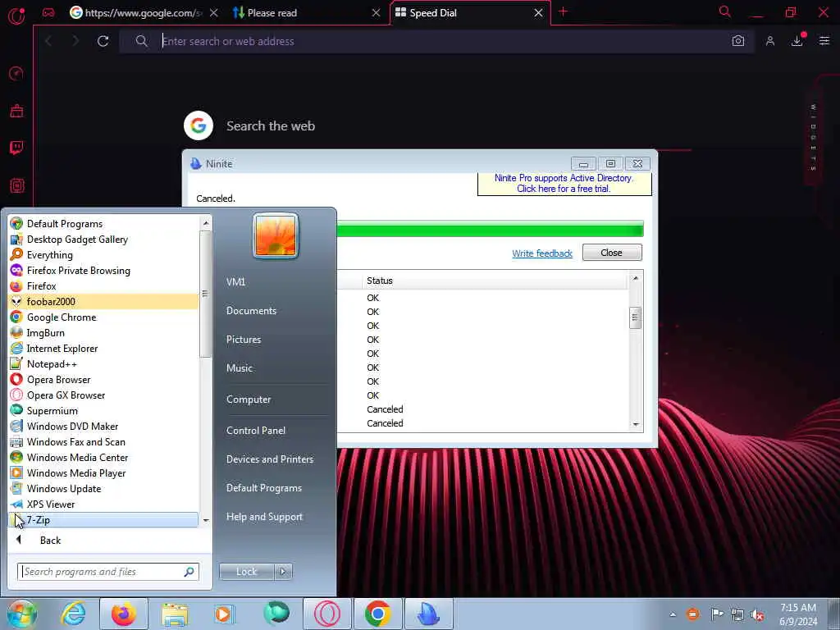Screen dimensions: 840x630
Task: Expand the 7-Zip folder in Start menu
Action: click(x=104, y=519)
